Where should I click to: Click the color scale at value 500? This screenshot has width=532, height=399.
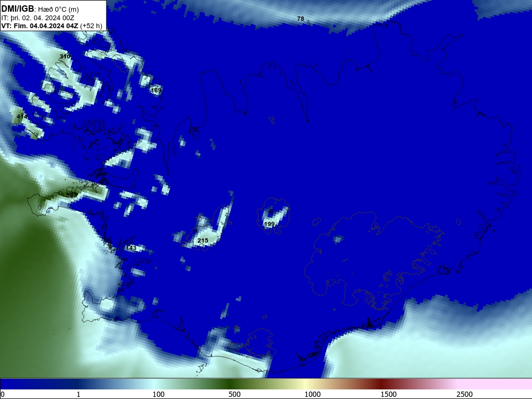point(235,394)
